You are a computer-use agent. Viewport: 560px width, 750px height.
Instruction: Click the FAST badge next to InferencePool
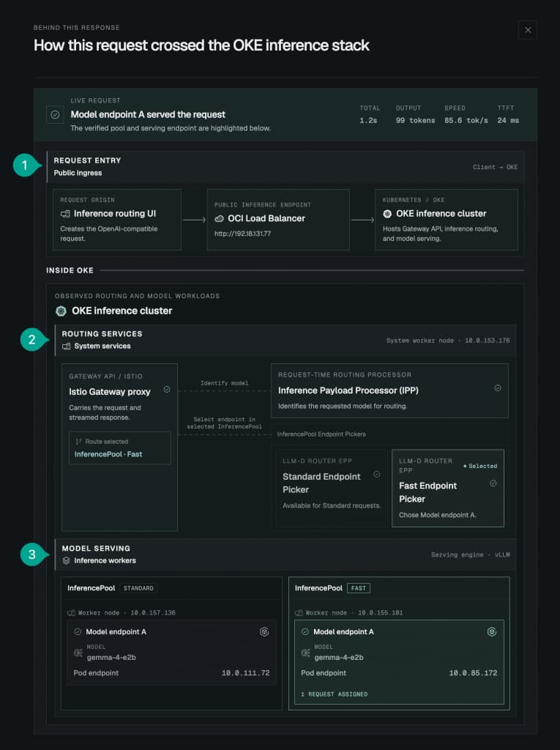coord(358,588)
